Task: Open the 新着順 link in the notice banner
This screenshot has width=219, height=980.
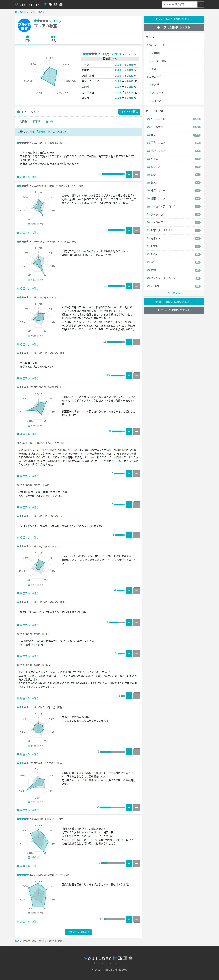Action: 41,132
